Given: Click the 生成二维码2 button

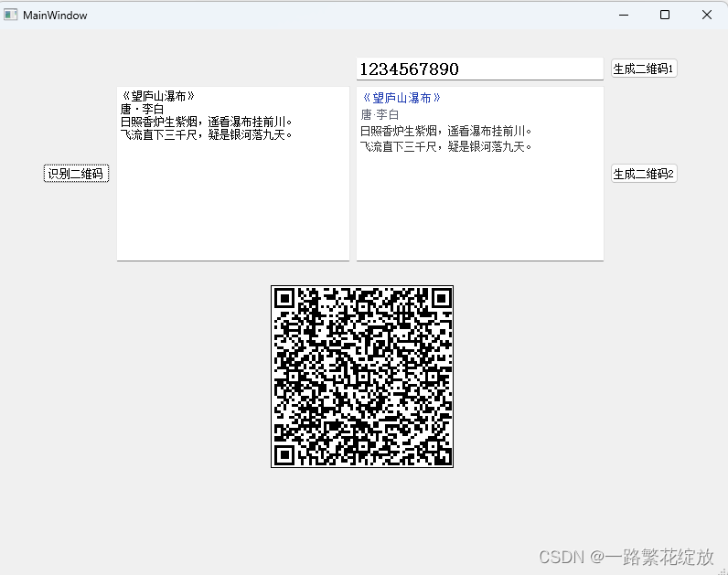Looking at the screenshot, I should click(x=644, y=174).
